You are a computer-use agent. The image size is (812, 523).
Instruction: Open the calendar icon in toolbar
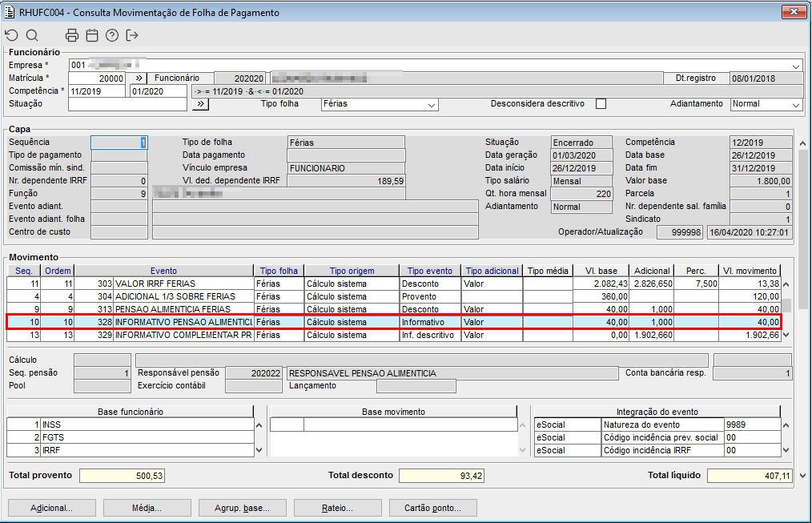(x=92, y=35)
